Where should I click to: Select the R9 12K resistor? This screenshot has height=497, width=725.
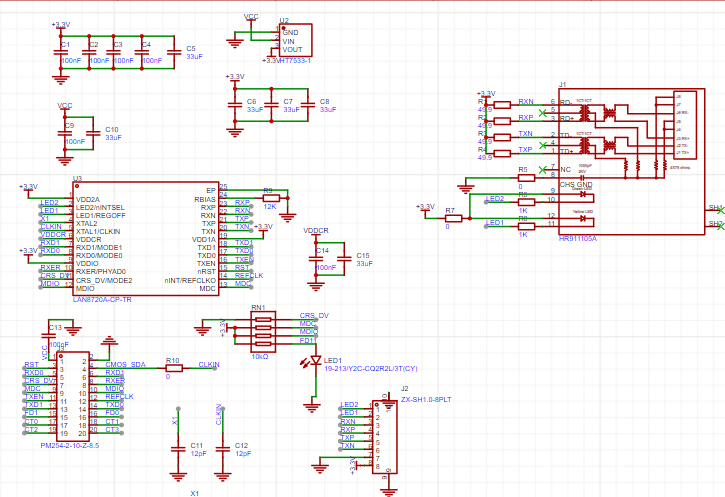pyautogui.click(x=271, y=198)
